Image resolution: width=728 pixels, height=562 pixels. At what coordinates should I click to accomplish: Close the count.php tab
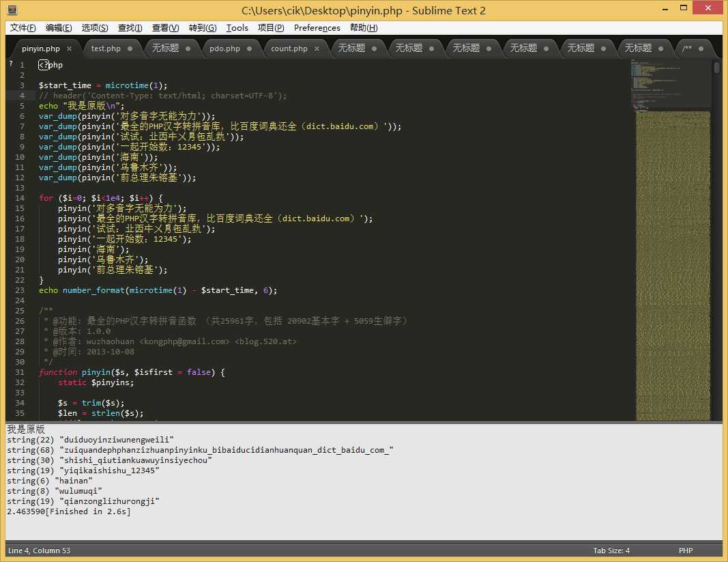point(317,49)
